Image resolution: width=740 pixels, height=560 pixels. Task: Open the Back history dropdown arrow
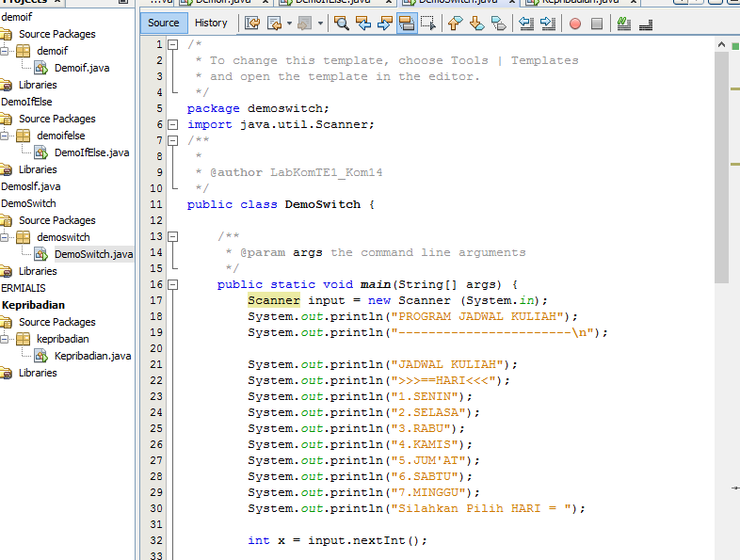click(x=289, y=23)
